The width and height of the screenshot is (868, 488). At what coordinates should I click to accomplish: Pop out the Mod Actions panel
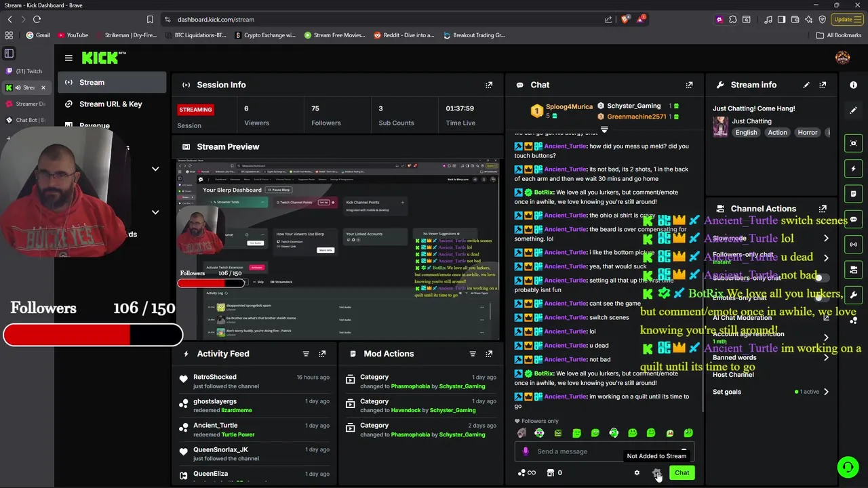tap(489, 354)
